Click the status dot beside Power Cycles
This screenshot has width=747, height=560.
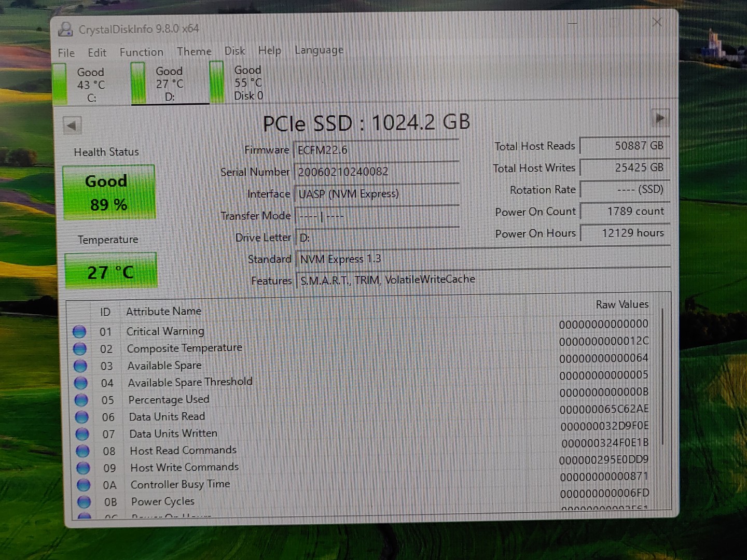point(84,502)
